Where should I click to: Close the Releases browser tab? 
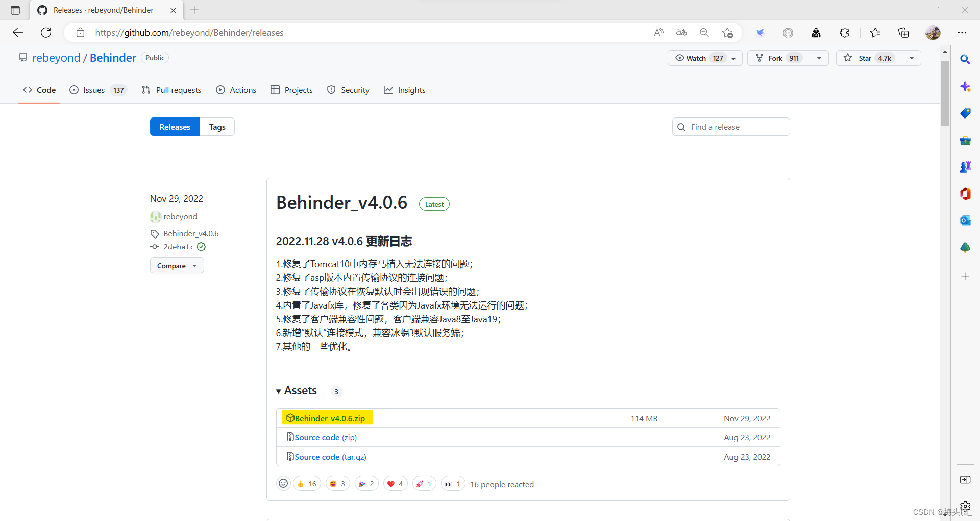[x=173, y=10]
